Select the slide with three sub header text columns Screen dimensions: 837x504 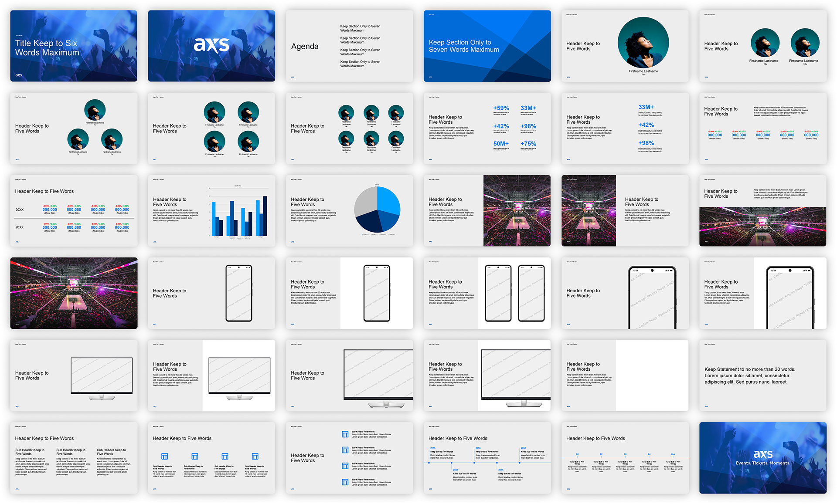[74, 458]
